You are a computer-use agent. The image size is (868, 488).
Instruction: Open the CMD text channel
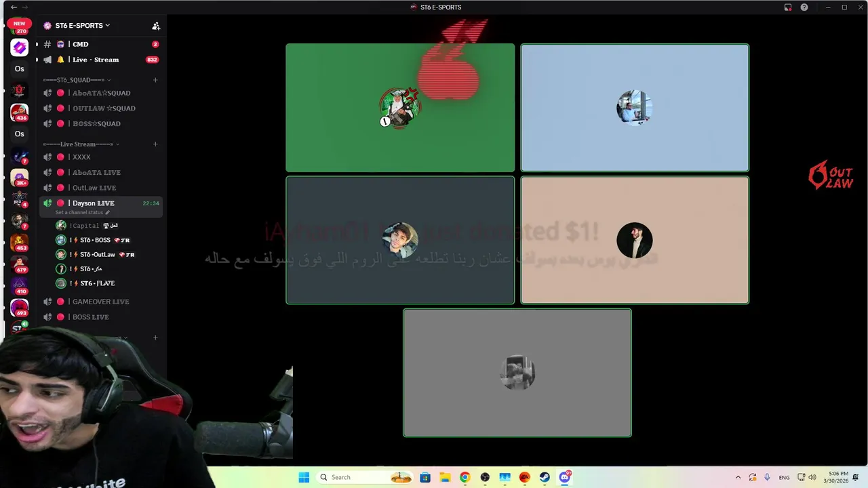click(100, 44)
